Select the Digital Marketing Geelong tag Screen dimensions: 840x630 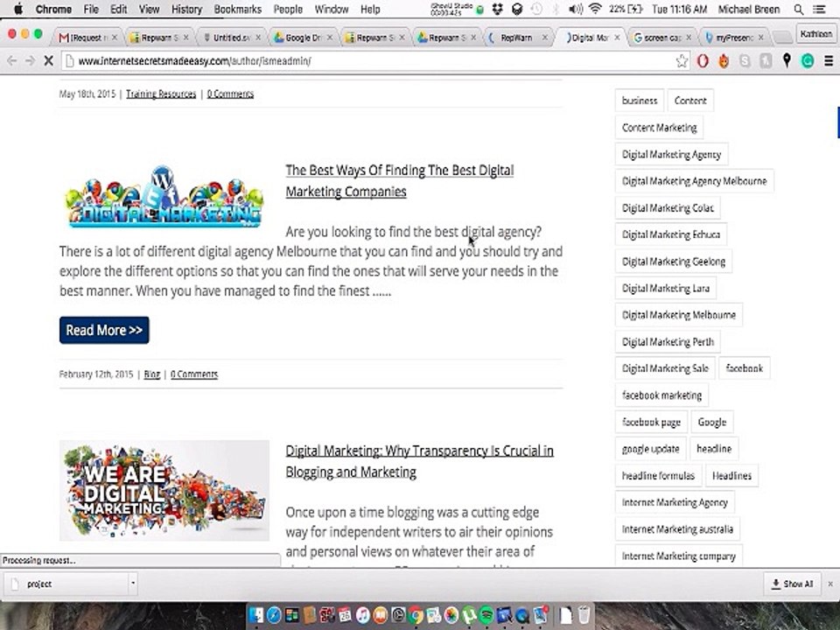674,262
